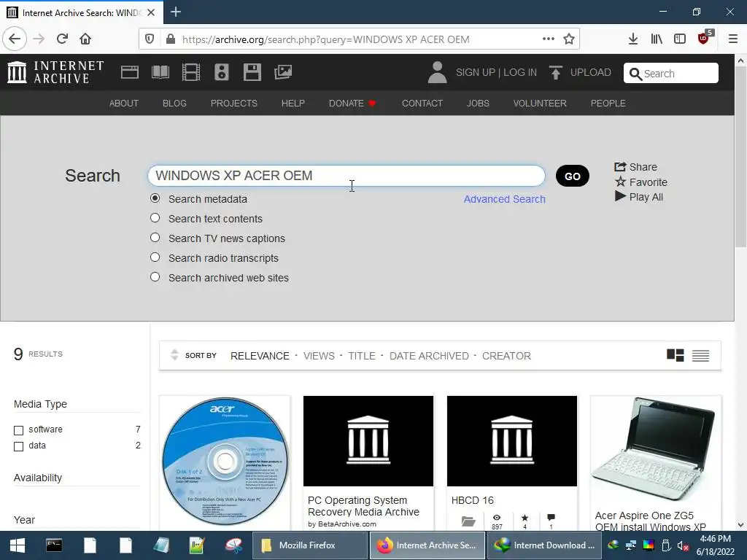This screenshot has width=747, height=560.
Task: Open the Windows Start menu
Action: point(18,545)
